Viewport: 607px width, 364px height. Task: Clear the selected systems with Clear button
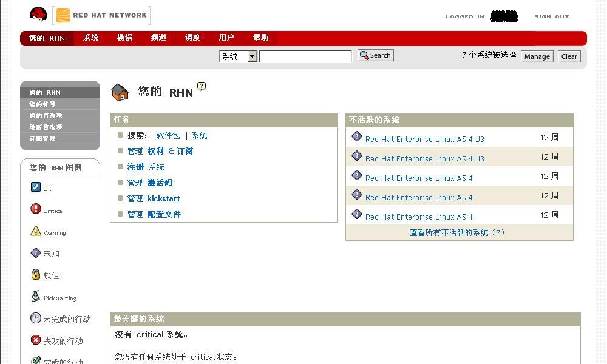point(569,56)
